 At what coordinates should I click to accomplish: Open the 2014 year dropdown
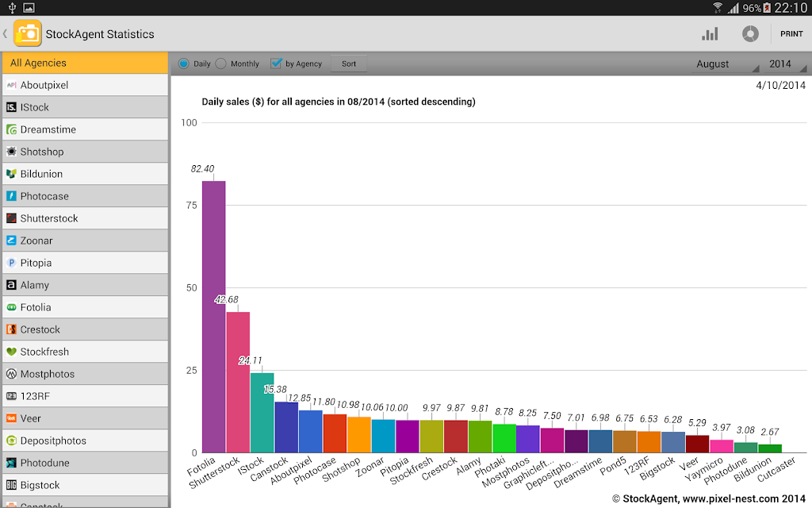click(784, 63)
